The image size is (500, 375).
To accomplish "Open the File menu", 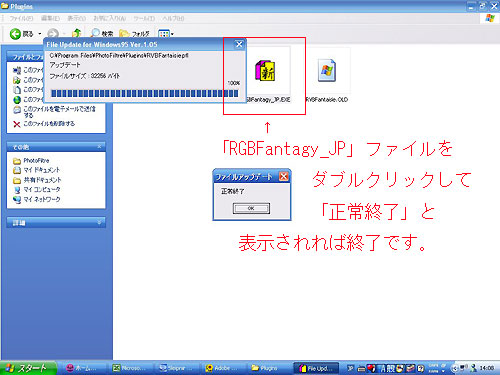I will pyautogui.click(x=21, y=18).
